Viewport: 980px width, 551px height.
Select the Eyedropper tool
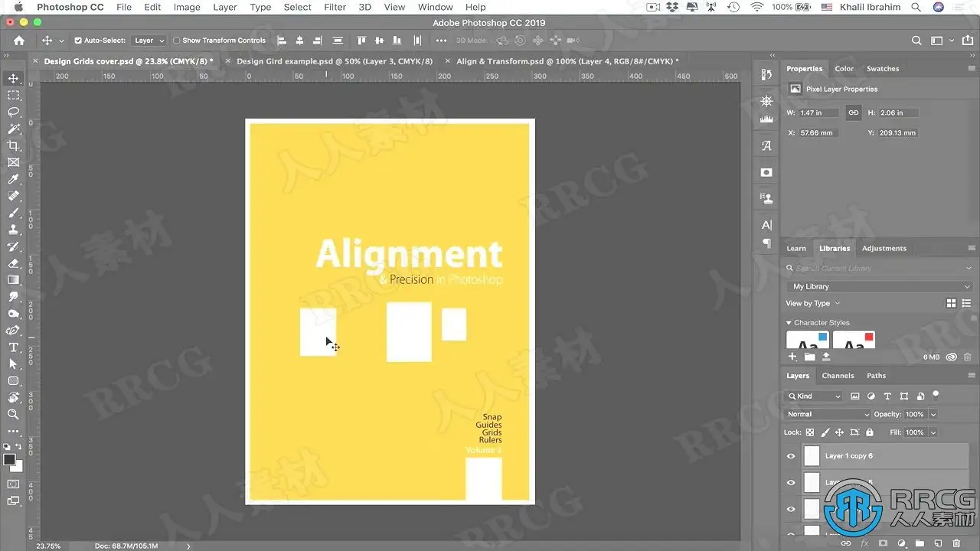13,179
